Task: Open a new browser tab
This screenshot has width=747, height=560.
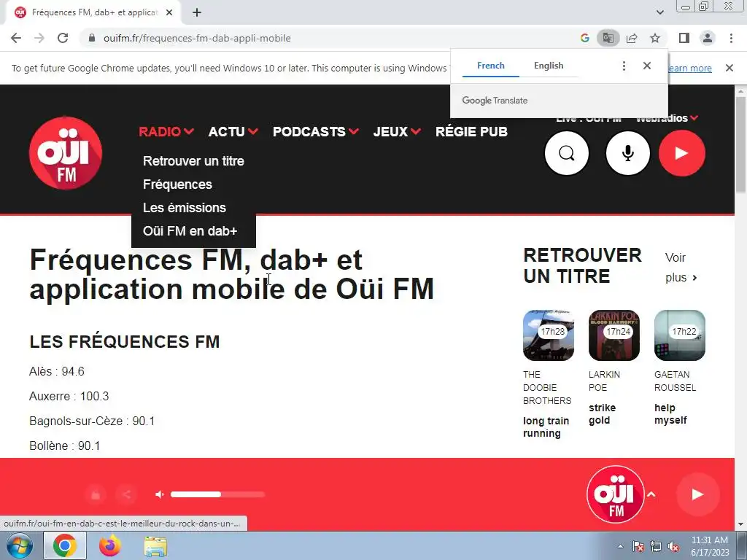Action: pyautogui.click(x=197, y=12)
